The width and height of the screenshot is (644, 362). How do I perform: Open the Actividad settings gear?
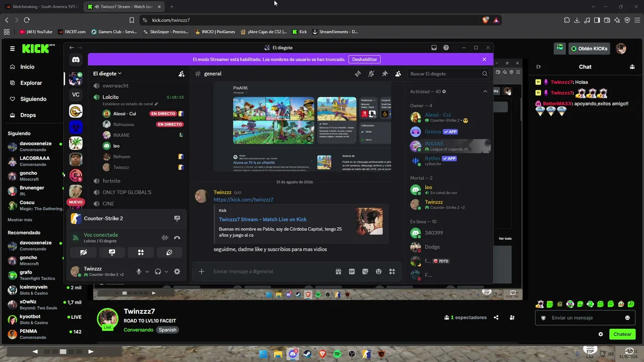tap(444, 92)
